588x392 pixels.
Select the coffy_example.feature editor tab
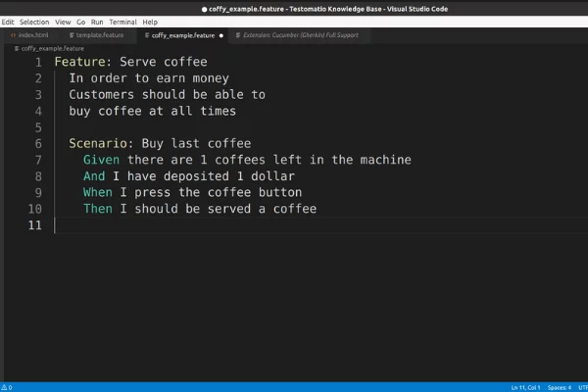coord(183,35)
